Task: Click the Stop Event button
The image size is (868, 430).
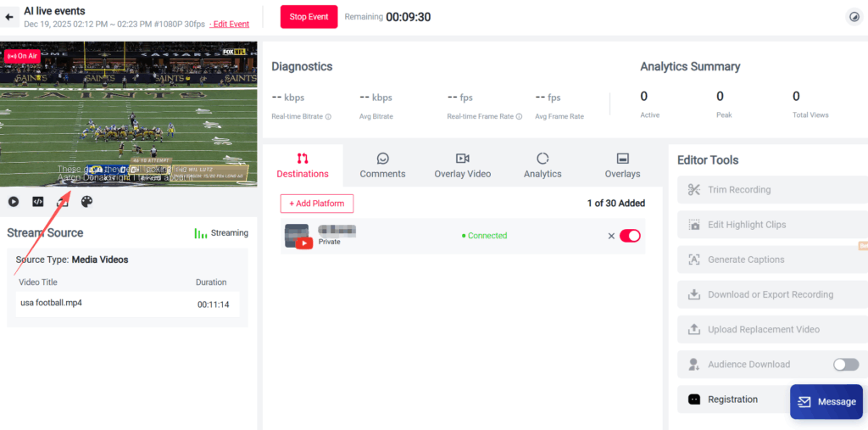Action: point(309,17)
